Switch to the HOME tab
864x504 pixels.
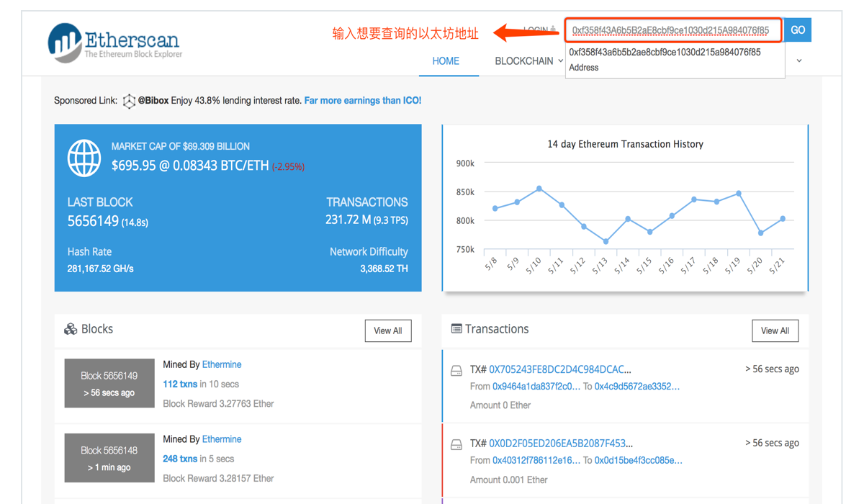448,61
